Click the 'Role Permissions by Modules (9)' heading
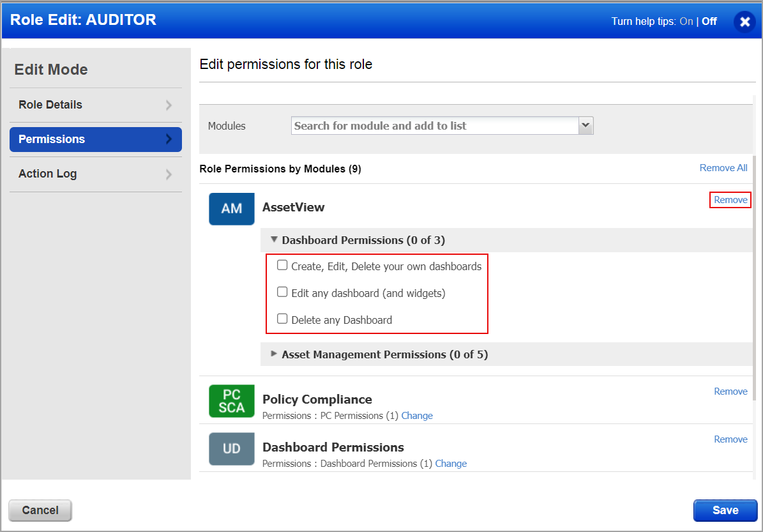This screenshot has height=532, width=763. tap(280, 169)
